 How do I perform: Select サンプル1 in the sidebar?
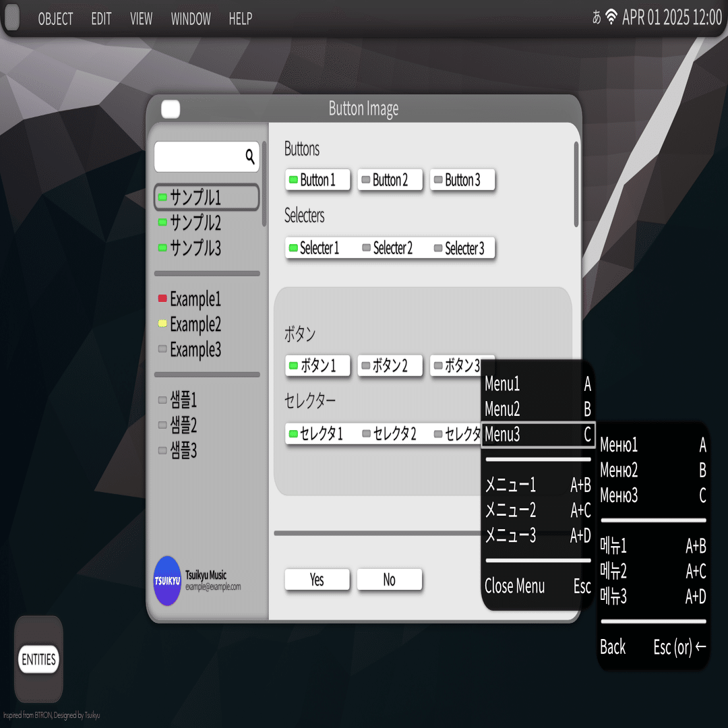point(207,198)
